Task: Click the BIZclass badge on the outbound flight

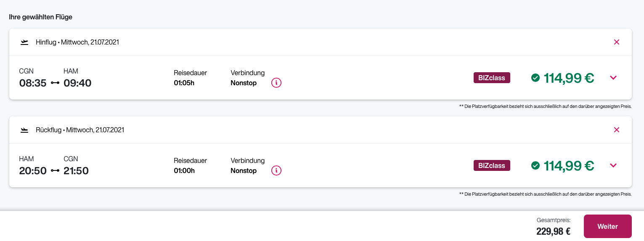Action: pos(492,78)
